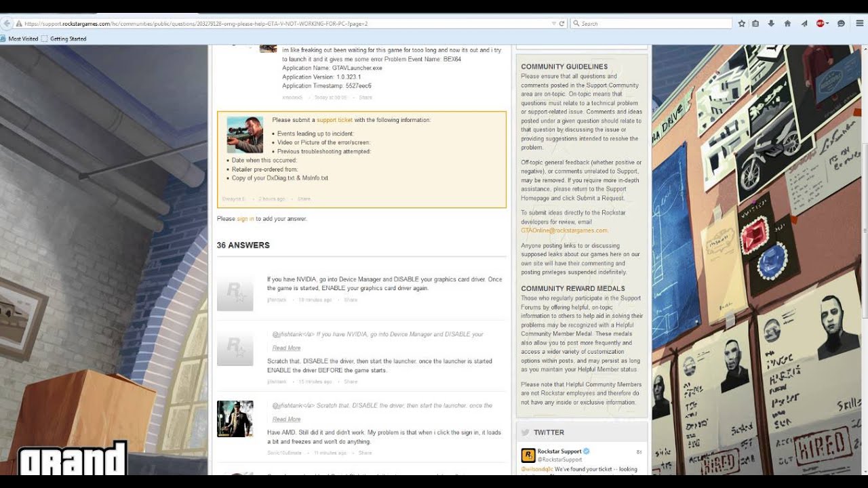This screenshot has height=488, width=868.
Task: Click the Grand Theft Auto logo bottom-left
Action: 72,459
